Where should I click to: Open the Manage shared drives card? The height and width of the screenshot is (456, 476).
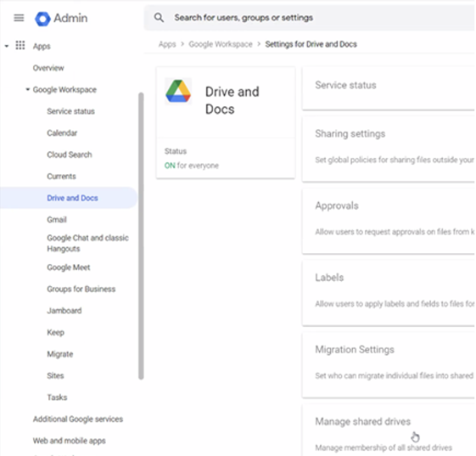click(389, 431)
